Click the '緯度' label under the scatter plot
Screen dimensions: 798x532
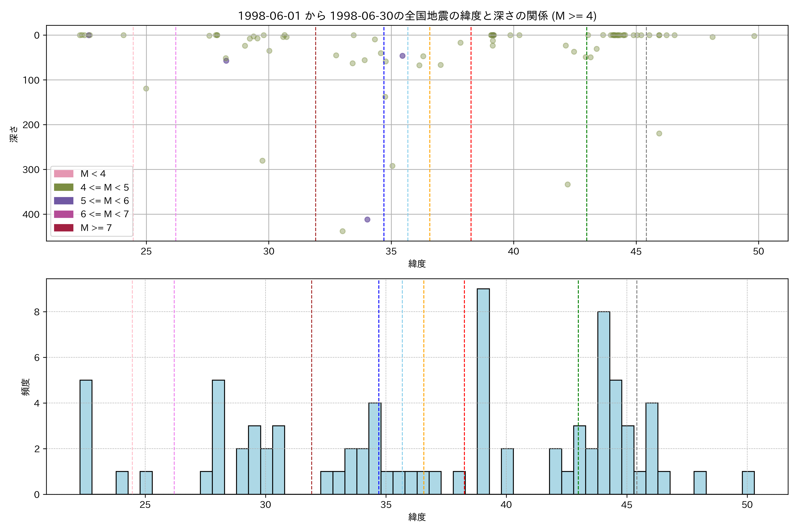point(417,264)
